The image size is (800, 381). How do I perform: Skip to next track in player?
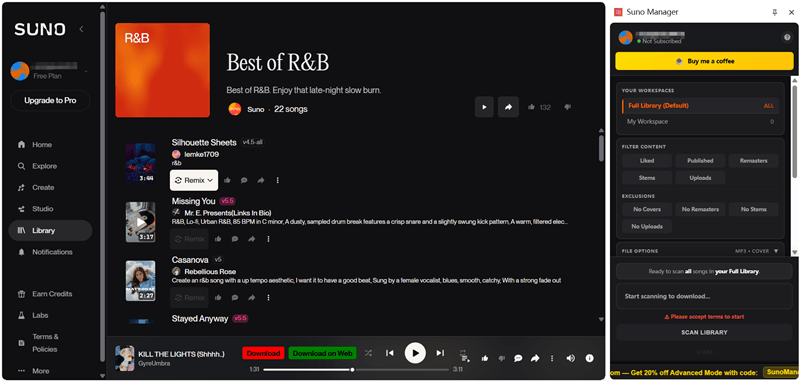coord(440,353)
